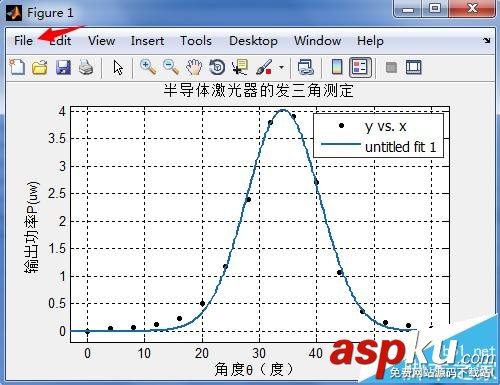The image size is (500, 385).
Task: Close the Figure 1 window
Action: click(472, 9)
